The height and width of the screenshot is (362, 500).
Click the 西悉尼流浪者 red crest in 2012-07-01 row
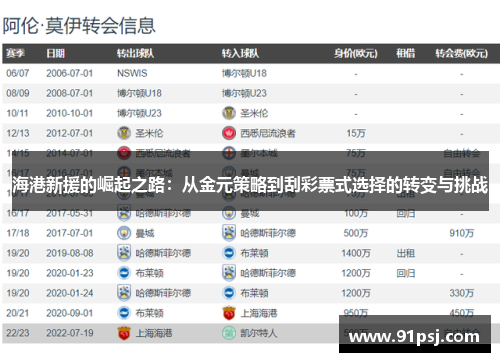click(x=229, y=133)
